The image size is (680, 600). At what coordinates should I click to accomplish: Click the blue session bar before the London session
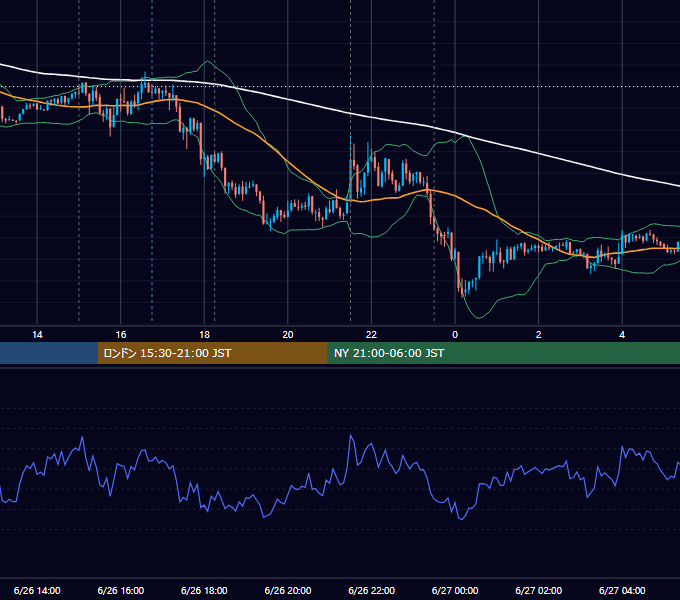[x=49, y=353]
